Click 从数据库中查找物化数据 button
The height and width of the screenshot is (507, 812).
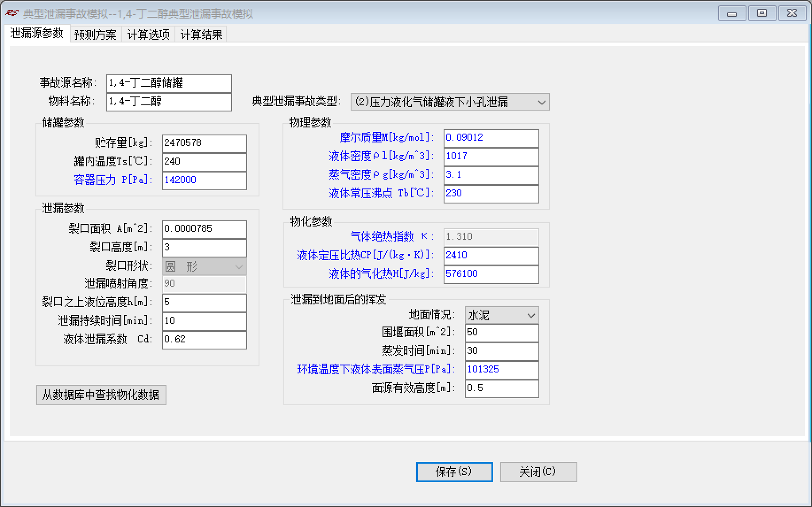point(101,395)
